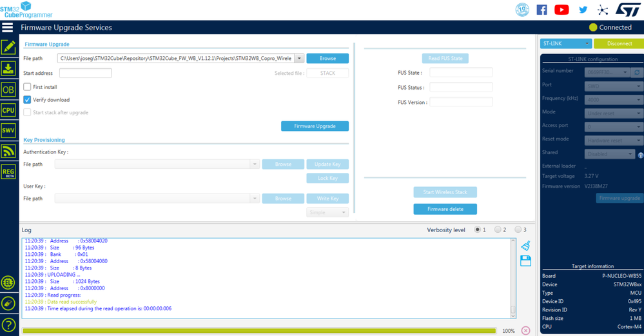Select verbosity level 1
This screenshot has height=336, width=644.
pos(477,230)
